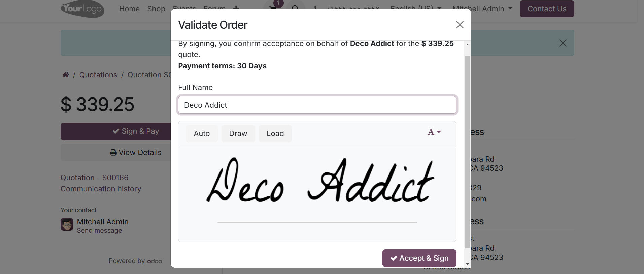Click the YourLogo site logo

pos(82,9)
